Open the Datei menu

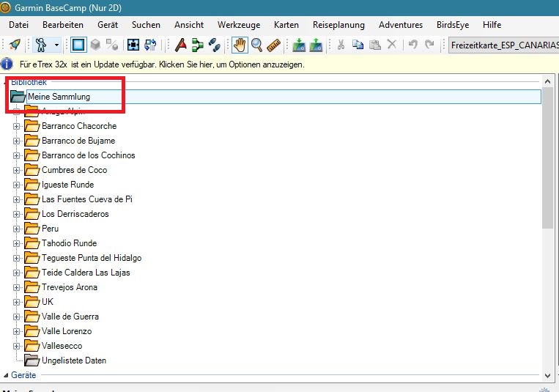coord(18,25)
